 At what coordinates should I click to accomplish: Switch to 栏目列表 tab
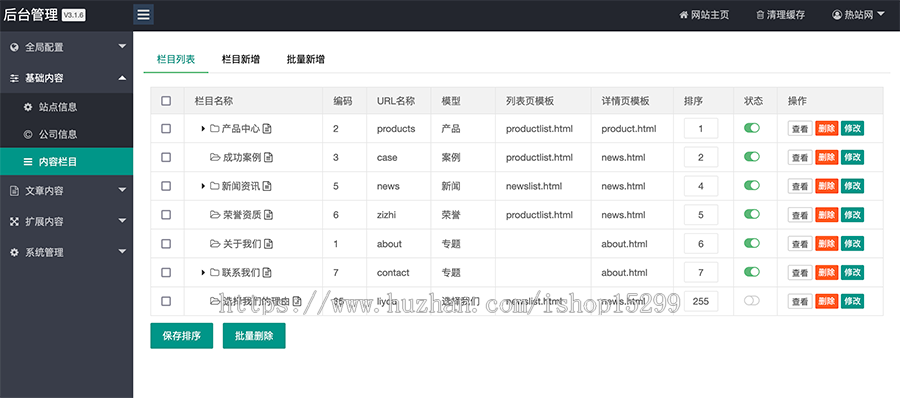pyautogui.click(x=176, y=59)
